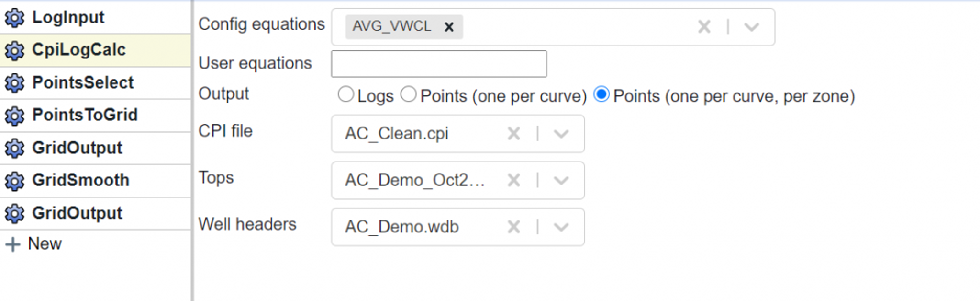Select the GridSmooth step
Screen dimensions: 980x301
pos(95,181)
